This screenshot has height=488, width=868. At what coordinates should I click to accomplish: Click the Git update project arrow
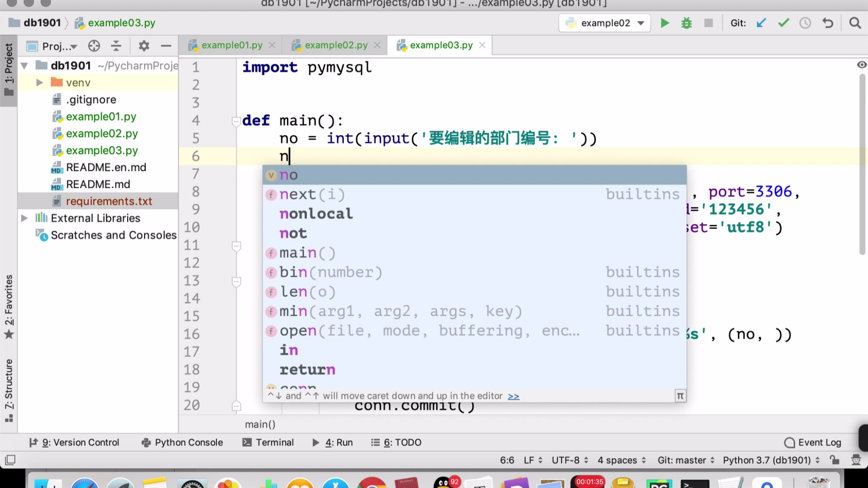tap(761, 23)
